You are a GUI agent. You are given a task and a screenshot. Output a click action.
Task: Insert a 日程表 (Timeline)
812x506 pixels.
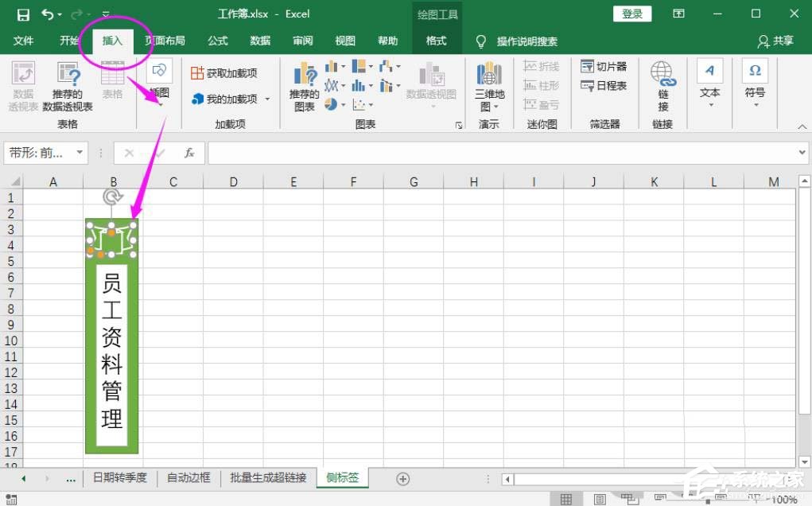click(x=602, y=85)
